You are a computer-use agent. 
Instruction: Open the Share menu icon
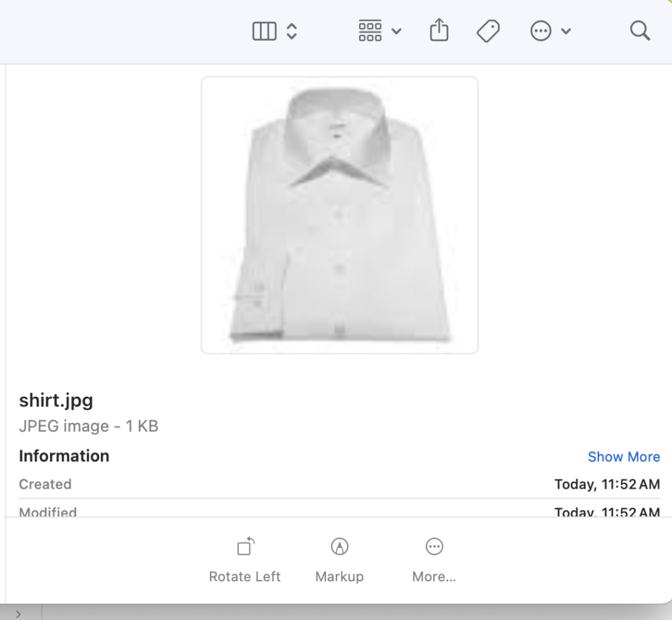439,30
